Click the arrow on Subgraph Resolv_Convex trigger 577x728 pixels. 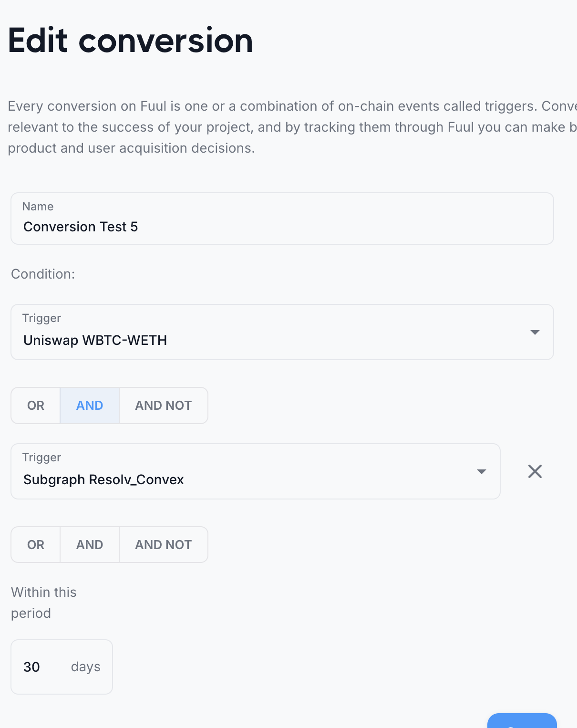[482, 471]
